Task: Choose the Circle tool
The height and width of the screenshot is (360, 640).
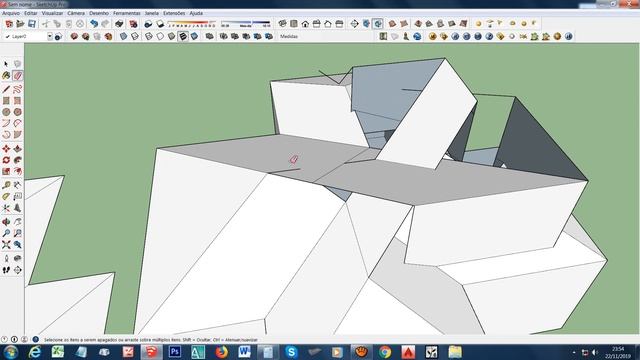Action: [x=6, y=112]
